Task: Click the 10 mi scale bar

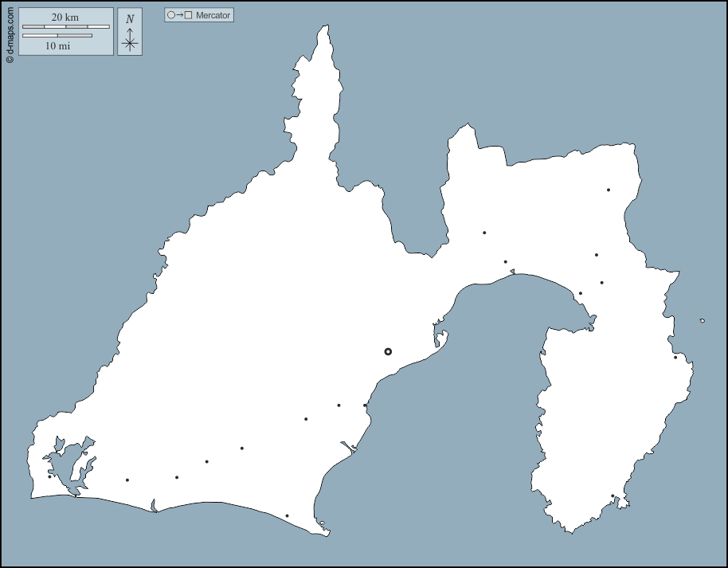Action: coord(57,36)
